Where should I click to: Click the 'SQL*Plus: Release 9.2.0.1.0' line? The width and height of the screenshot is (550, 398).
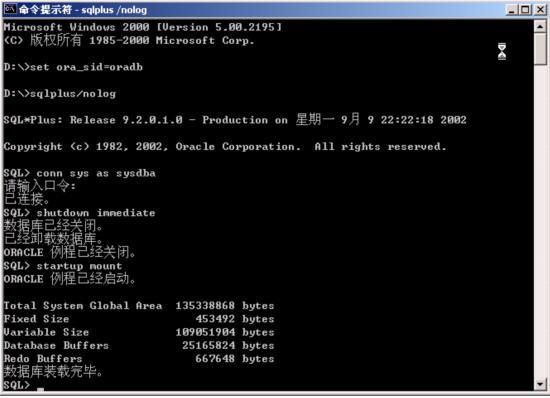pyautogui.click(x=235, y=119)
